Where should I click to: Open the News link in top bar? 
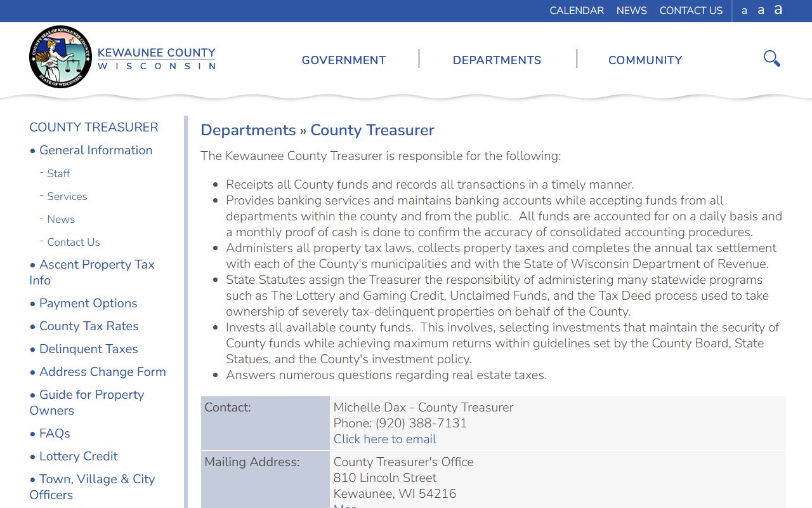coord(631,11)
